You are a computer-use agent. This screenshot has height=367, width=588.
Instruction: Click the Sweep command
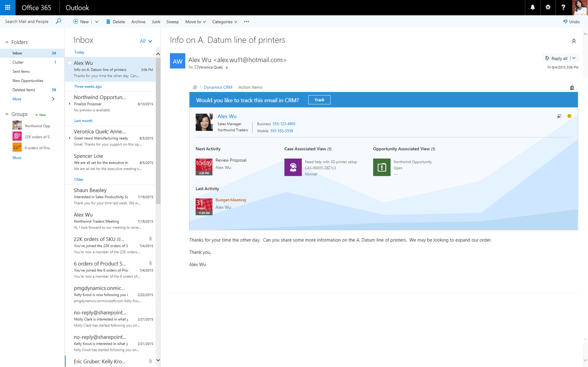(x=172, y=22)
